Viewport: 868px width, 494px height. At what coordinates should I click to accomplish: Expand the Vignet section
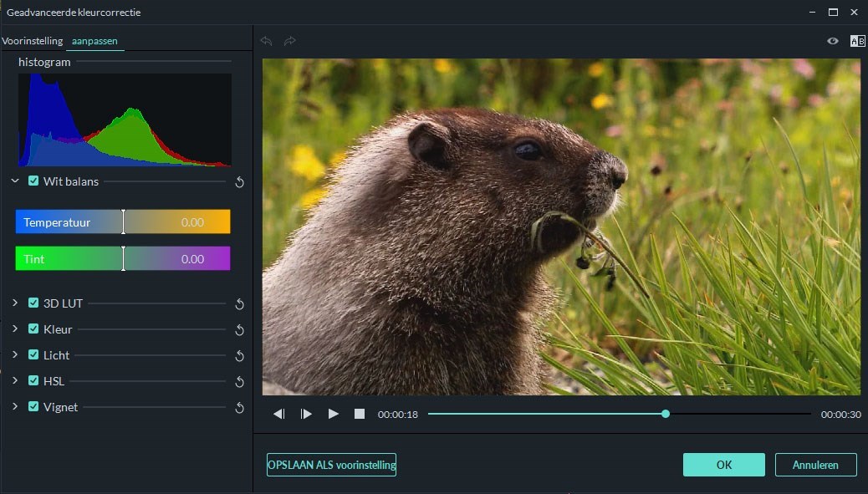15,406
